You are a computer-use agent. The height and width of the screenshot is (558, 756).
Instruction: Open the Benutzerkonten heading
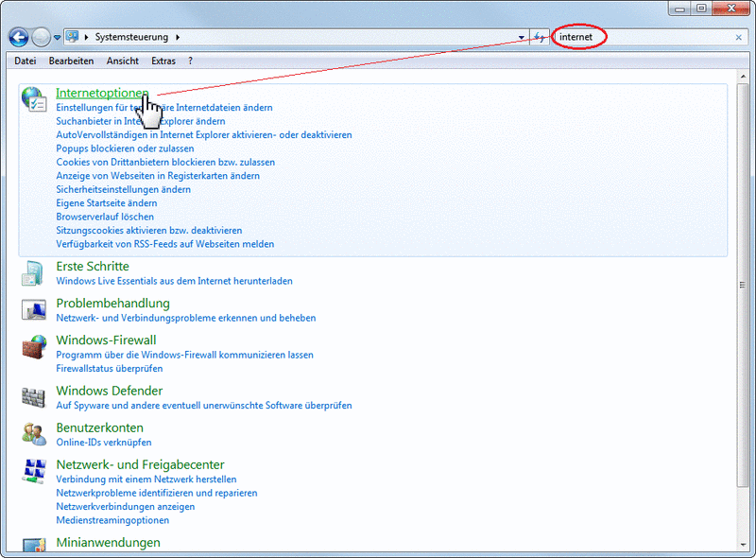[x=99, y=427]
